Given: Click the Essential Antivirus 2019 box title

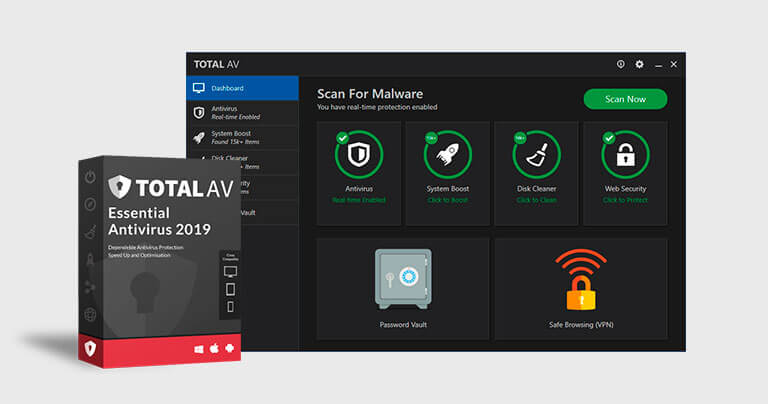Looking at the screenshot, I should point(159,221).
